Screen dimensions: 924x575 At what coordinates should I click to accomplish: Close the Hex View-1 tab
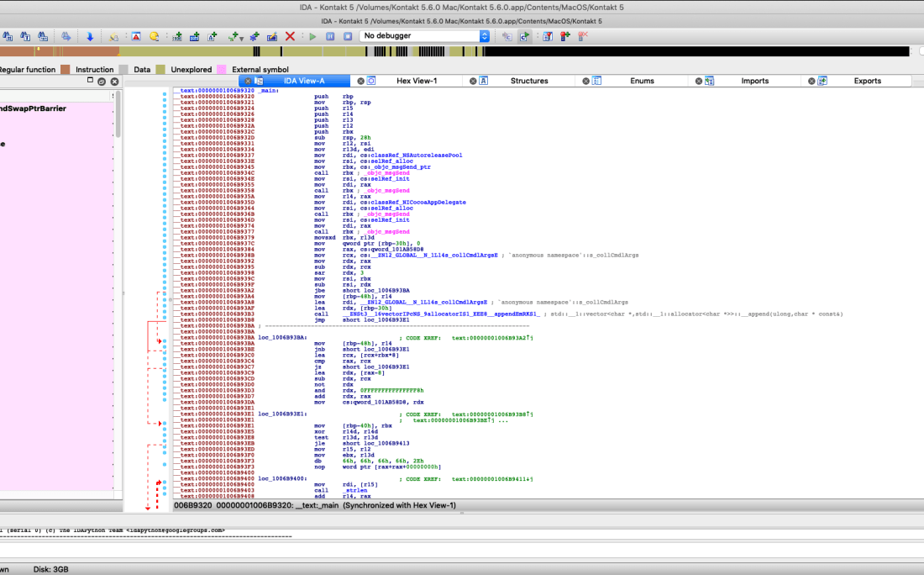[x=360, y=81]
